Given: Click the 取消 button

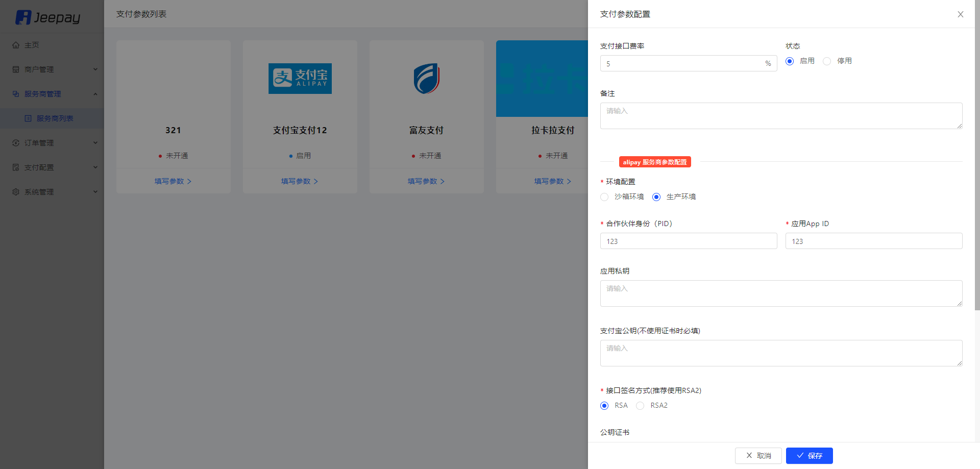Looking at the screenshot, I should pyautogui.click(x=758, y=456).
